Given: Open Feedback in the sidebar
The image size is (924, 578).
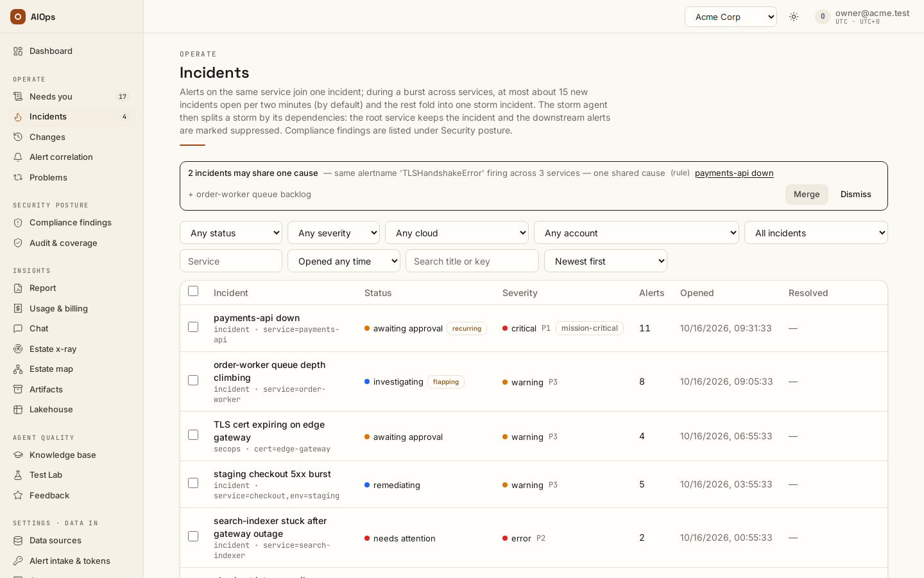Looking at the screenshot, I should click(72, 496).
